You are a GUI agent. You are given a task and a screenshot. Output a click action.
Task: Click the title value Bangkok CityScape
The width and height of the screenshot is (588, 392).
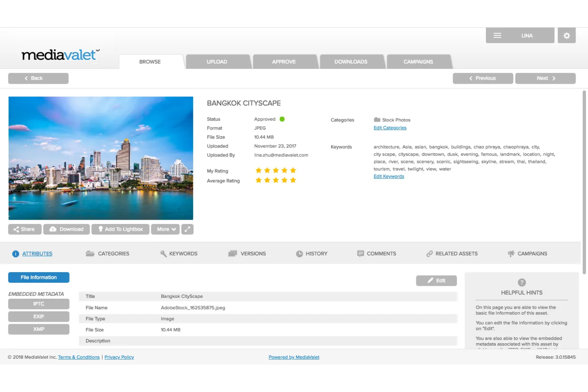tap(182, 296)
